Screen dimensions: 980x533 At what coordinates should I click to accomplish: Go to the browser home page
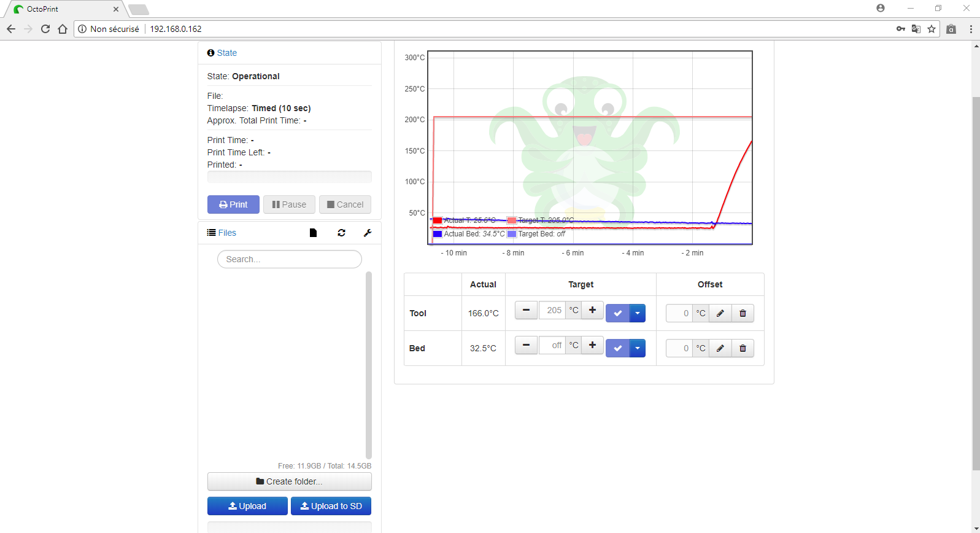pos(63,29)
